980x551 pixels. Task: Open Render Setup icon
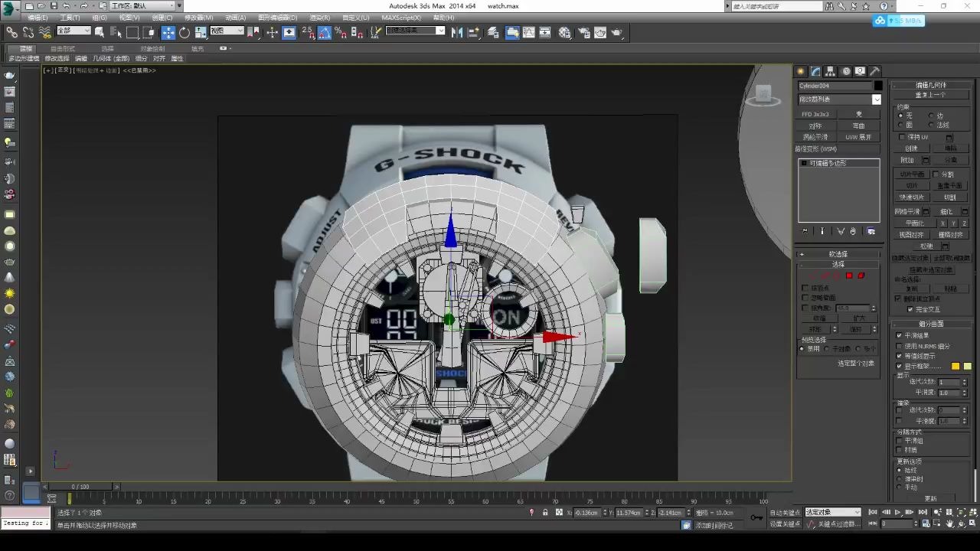[x=583, y=32]
